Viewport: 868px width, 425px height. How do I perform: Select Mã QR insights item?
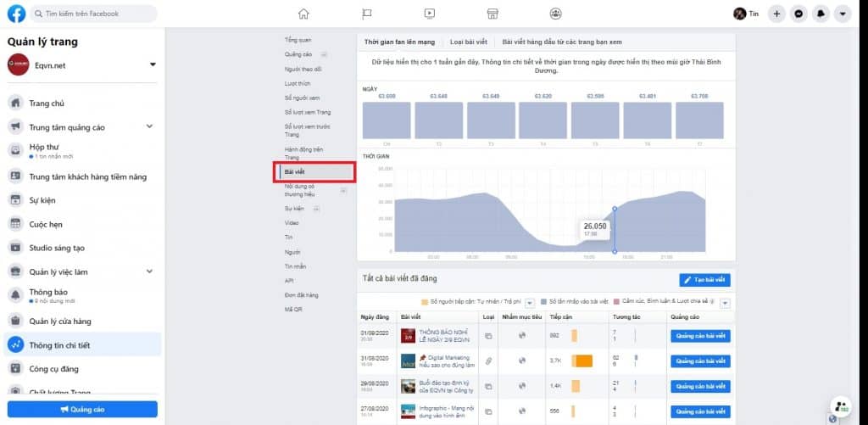(x=293, y=309)
